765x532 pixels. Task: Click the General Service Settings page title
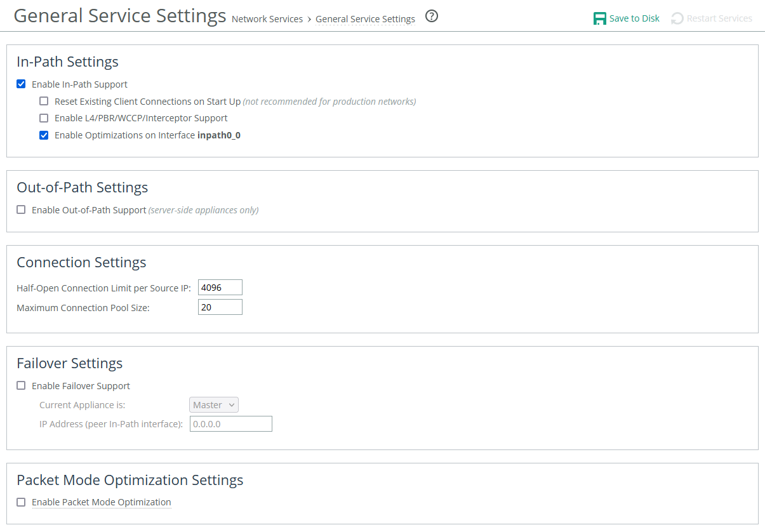(x=119, y=15)
